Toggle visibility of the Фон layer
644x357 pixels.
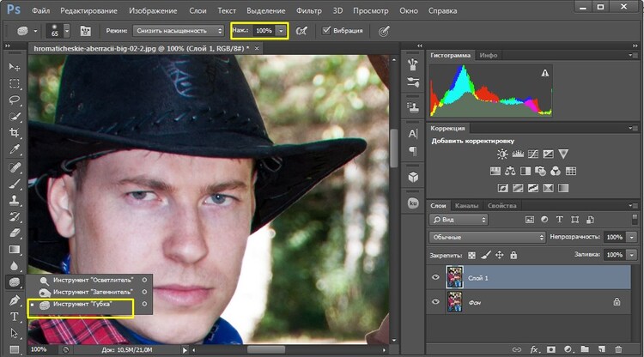point(436,302)
